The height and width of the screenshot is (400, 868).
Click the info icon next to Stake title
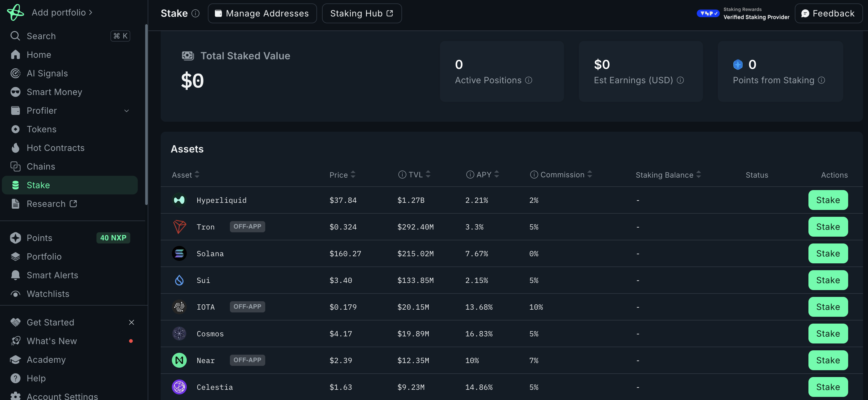(195, 13)
